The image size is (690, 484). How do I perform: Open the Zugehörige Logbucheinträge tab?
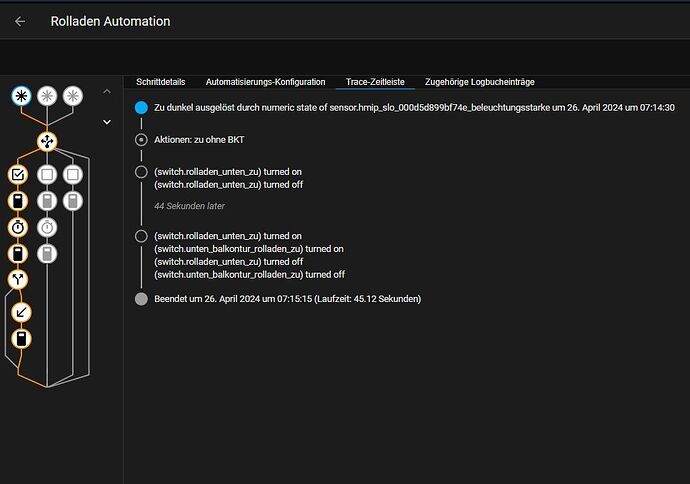tap(480, 82)
